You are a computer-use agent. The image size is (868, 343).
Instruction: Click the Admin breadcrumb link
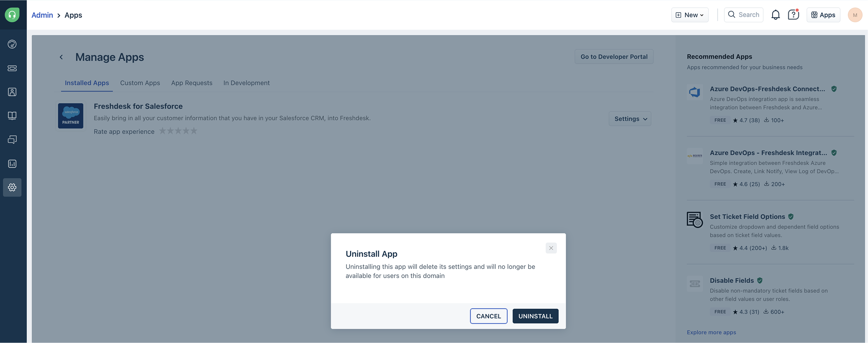click(42, 15)
